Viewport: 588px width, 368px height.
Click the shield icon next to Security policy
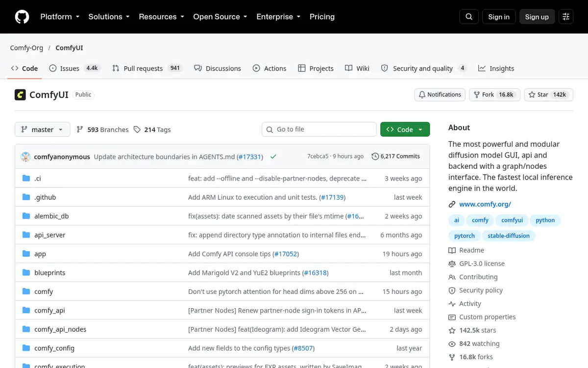(x=452, y=290)
